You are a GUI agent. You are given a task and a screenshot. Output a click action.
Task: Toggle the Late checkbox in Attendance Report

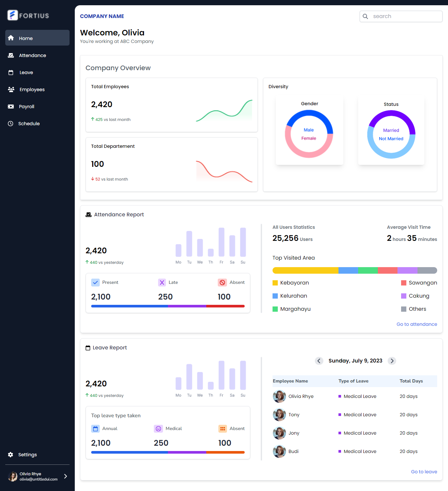pyautogui.click(x=162, y=282)
